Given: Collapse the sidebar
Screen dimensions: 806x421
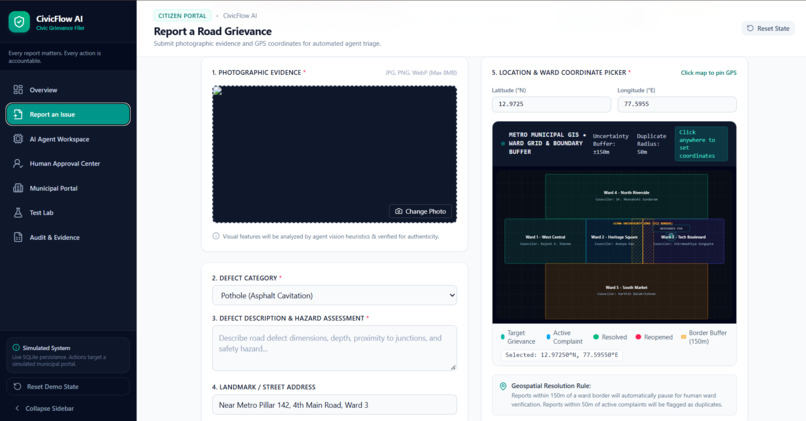Looking at the screenshot, I should [68, 408].
